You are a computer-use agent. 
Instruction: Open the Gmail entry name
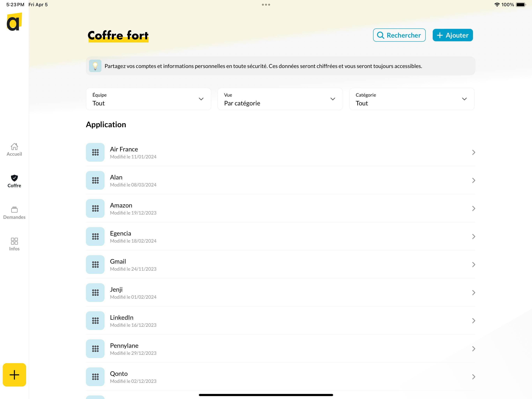point(118,261)
